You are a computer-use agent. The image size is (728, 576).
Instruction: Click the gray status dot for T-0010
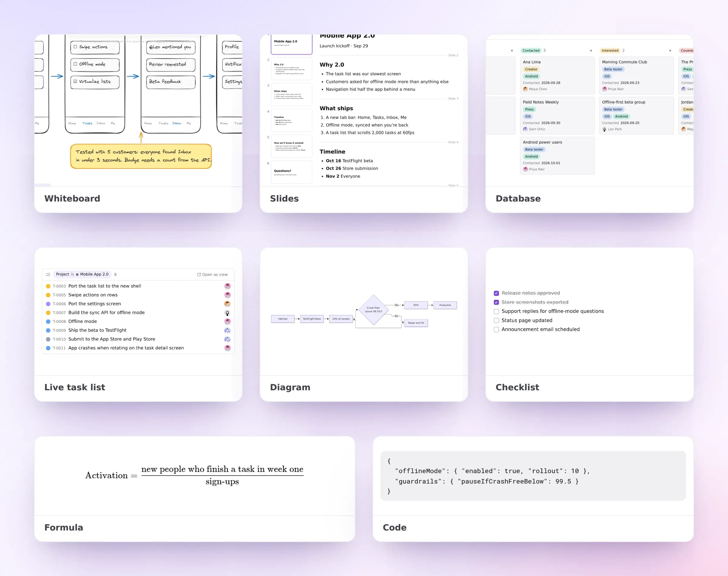coord(48,339)
